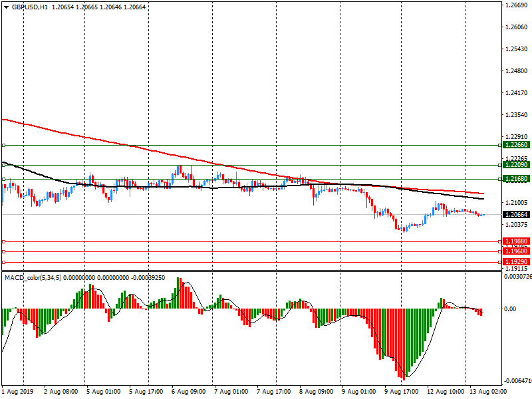Click the 5 Aug 01:00 time label
Image resolution: width=532 pixels, height=399 pixels.
click(104, 391)
